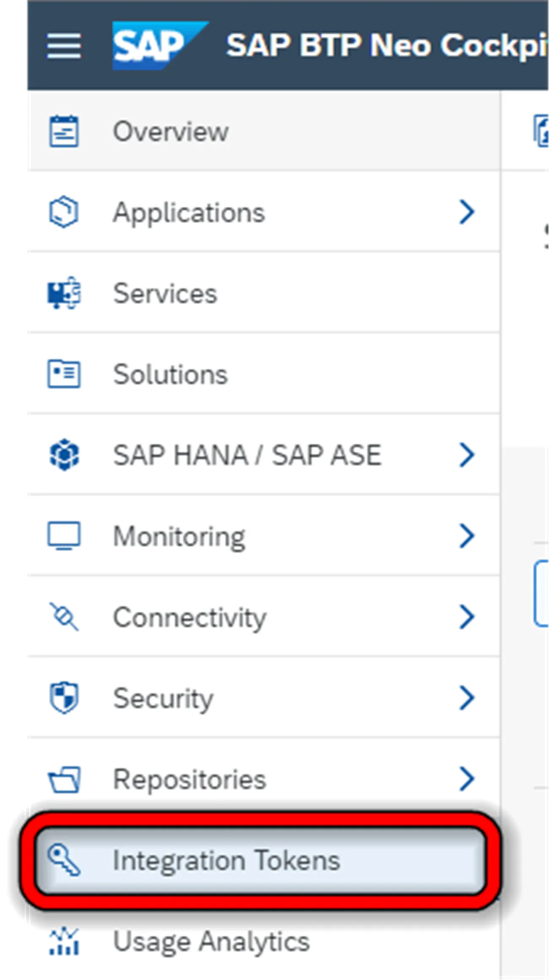Click the Integration Tokens key icon
Viewport: 549px width, 980px height.
click(64, 860)
